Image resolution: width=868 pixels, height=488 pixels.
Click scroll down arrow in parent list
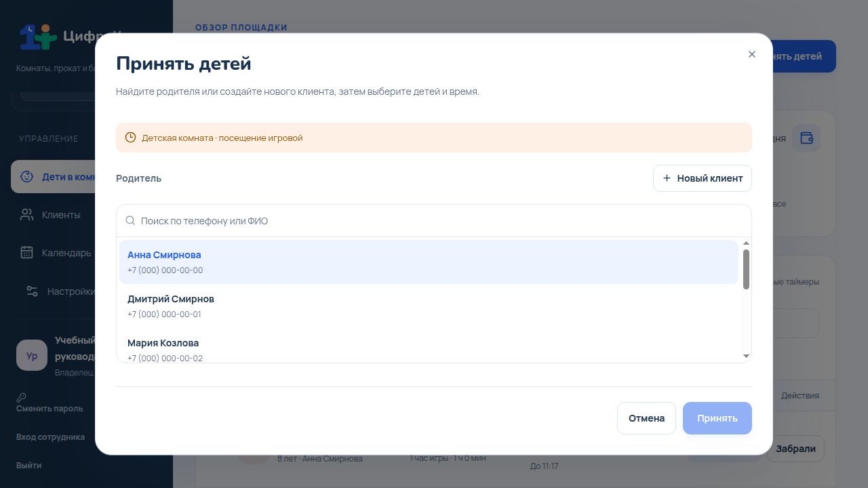coord(746,356)
